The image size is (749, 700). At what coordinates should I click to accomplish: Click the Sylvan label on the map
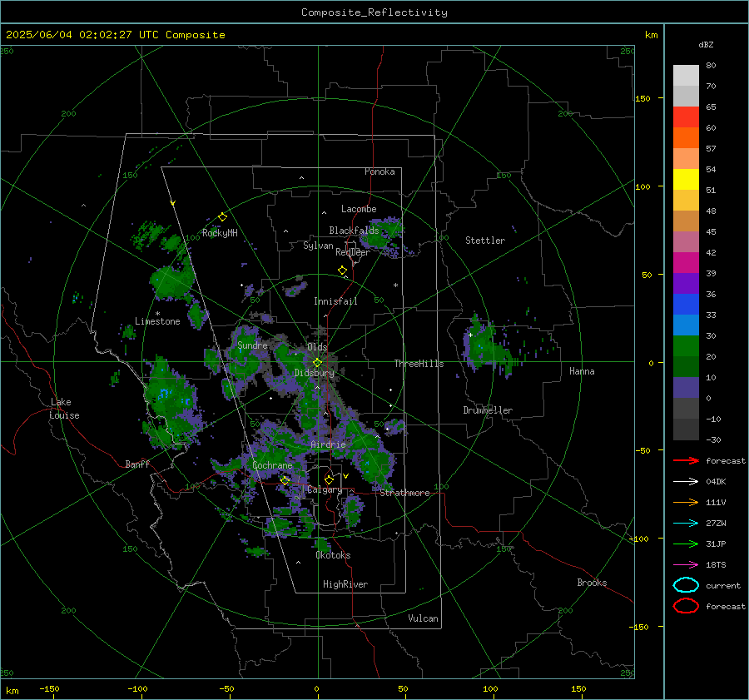(x=318, y=246)
